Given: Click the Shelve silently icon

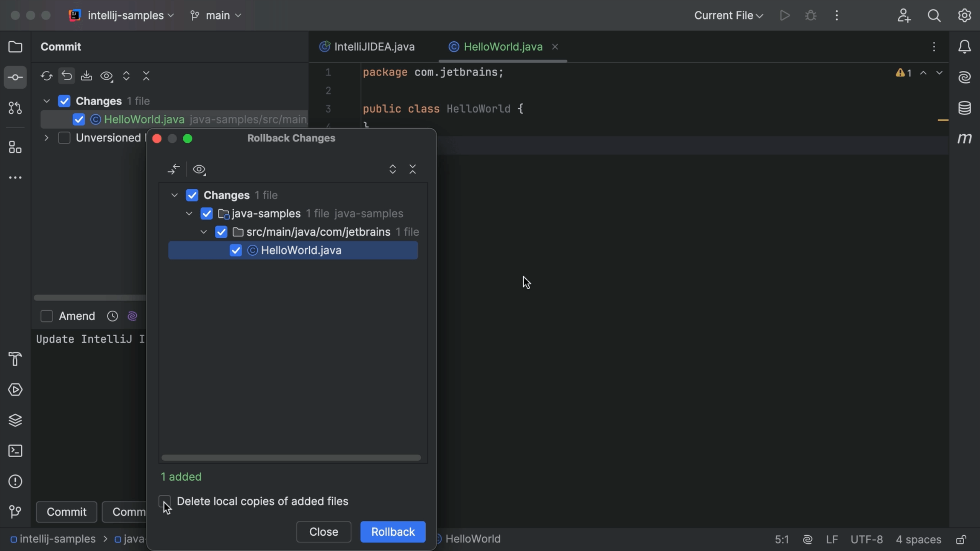Looking at the screenshot, I should click(87, 76).
